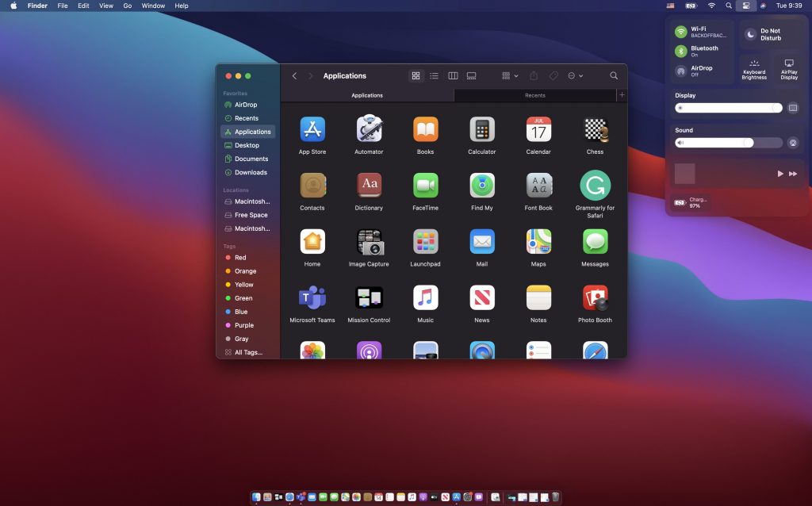Select the Photo Booth app icon
812x506 pixels.
(x=595, y=297)
